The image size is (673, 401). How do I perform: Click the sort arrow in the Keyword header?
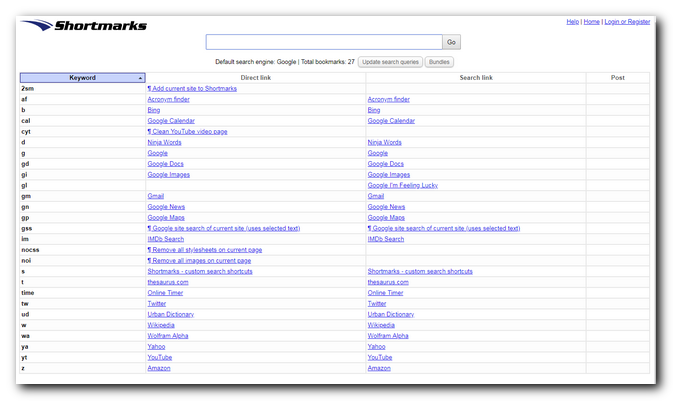click(140, 78)
